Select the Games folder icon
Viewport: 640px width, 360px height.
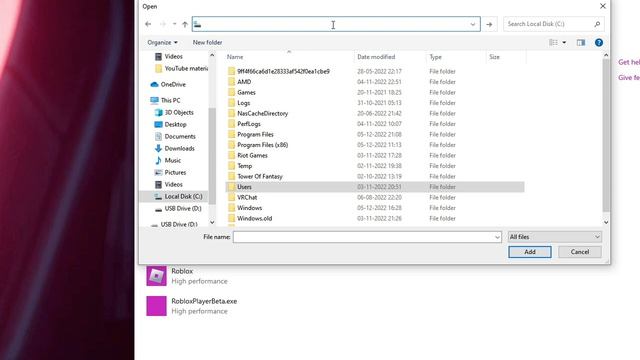click(231, 93)
